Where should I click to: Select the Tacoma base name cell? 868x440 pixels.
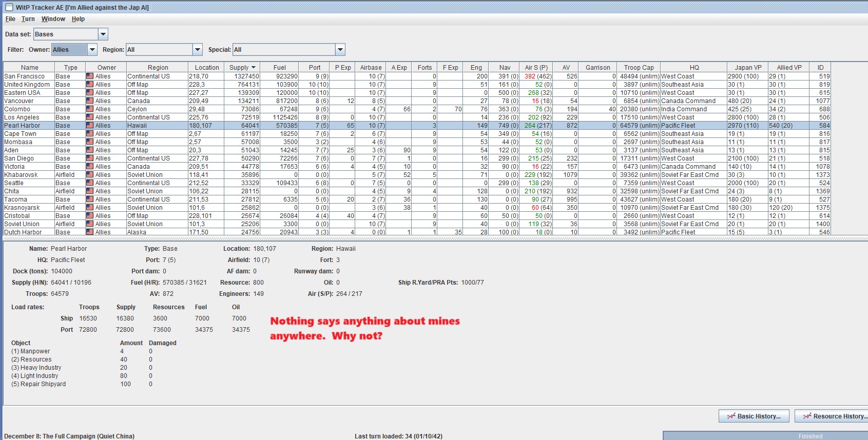[x=29, y=199]
